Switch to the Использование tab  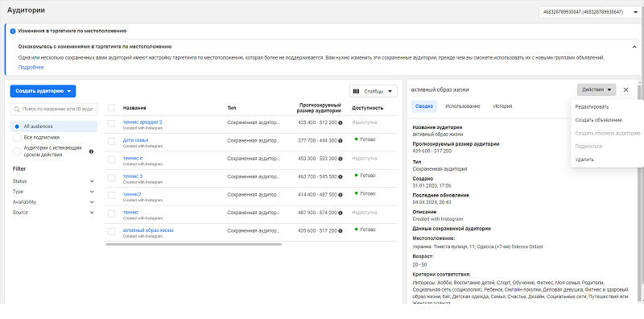(x=463, y=106)
